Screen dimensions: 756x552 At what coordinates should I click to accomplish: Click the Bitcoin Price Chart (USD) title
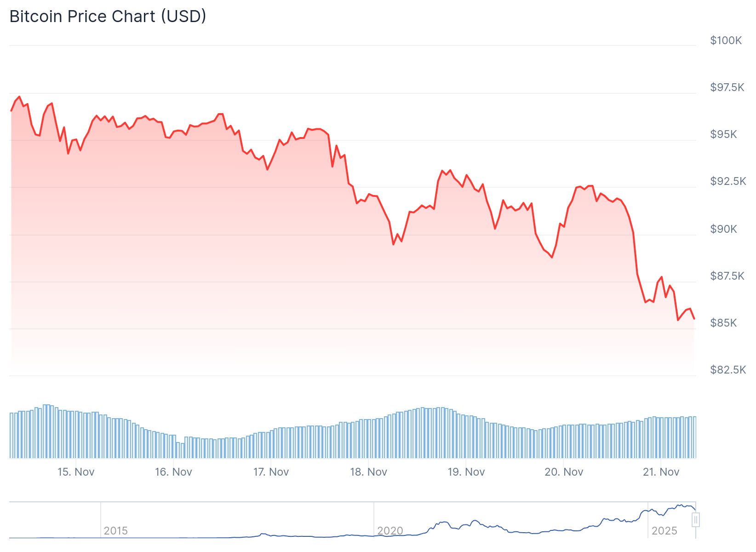click(108, 17)
